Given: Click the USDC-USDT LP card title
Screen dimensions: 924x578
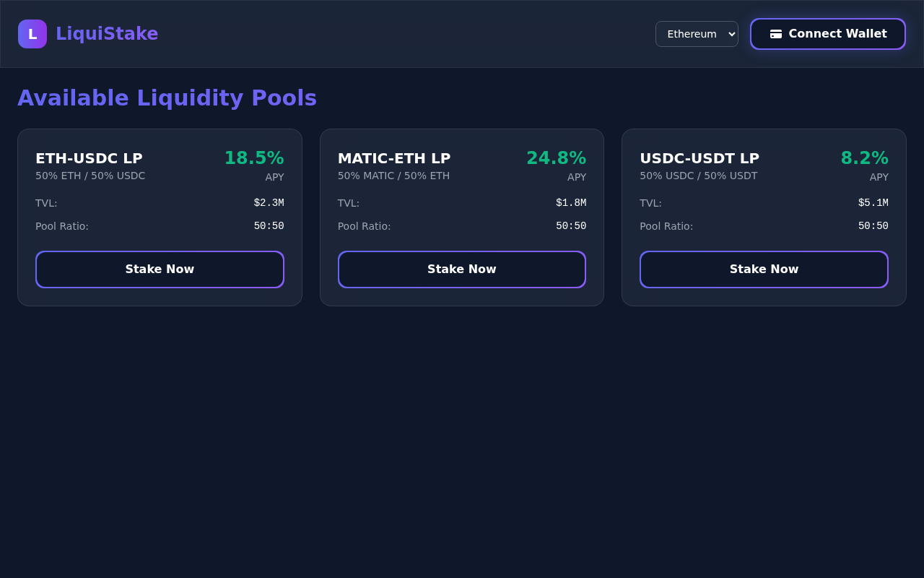Looking at the screenshot, I should click(x=699, y=158).
